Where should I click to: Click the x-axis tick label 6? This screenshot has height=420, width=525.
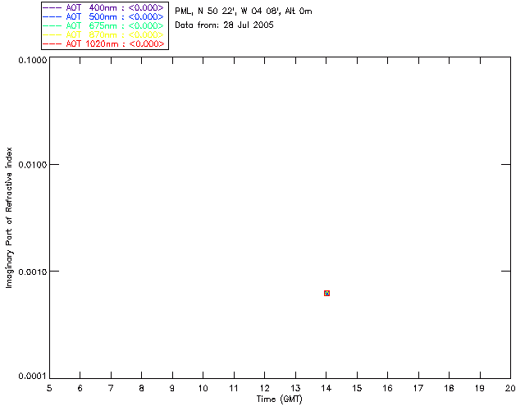80,388
